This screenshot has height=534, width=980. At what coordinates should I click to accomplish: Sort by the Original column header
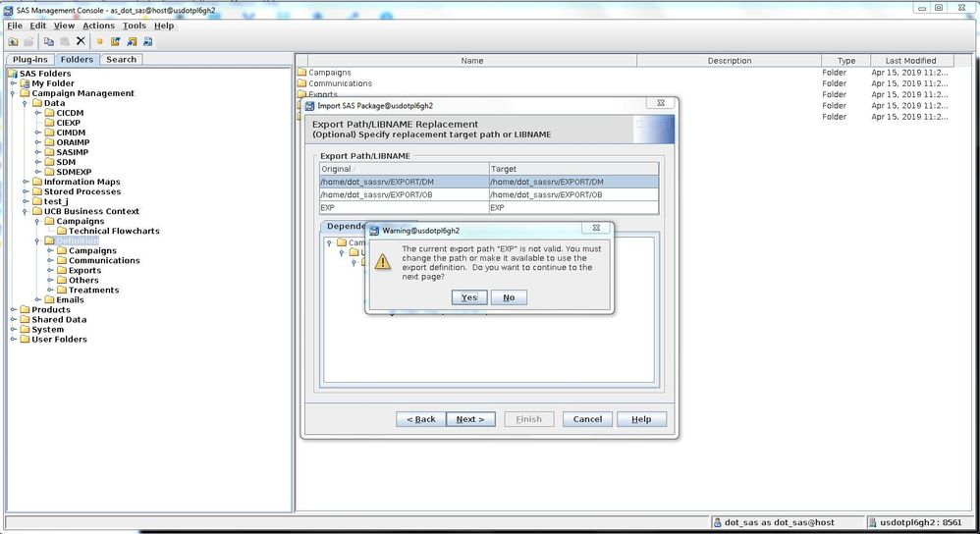click(x=404, y=169)
